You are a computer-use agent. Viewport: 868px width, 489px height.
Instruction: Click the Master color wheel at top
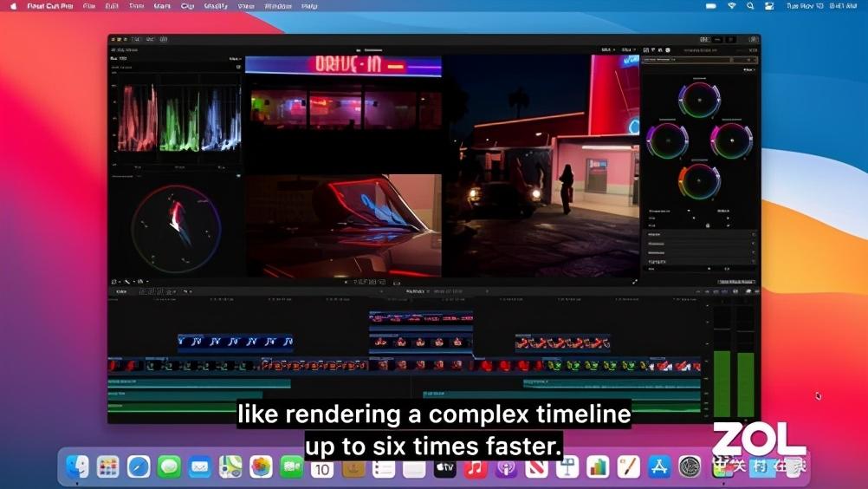[699, 101]
